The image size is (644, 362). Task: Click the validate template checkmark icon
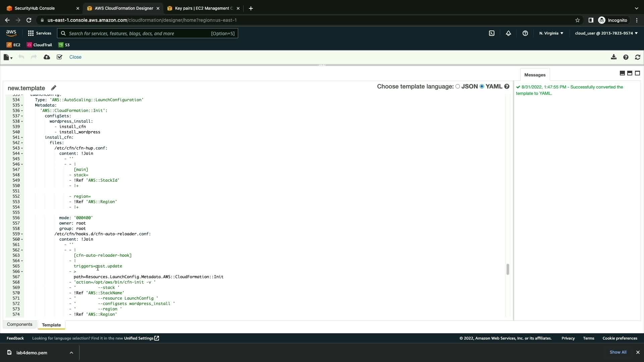[59, 57]
